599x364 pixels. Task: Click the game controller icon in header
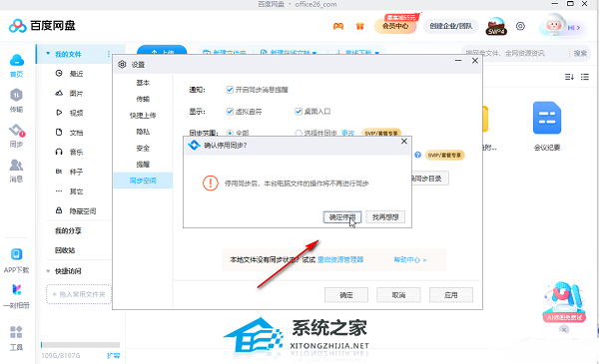tap(338, 26)
